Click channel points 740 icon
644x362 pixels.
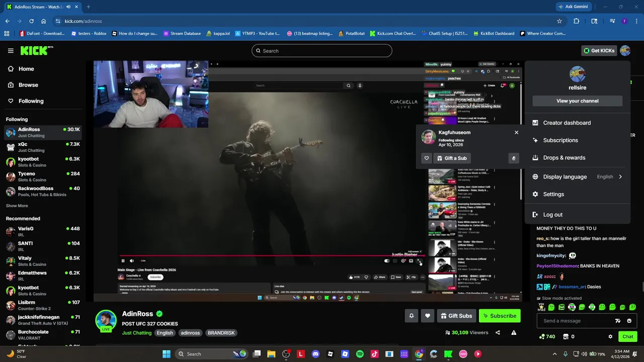tap(546, 336)
